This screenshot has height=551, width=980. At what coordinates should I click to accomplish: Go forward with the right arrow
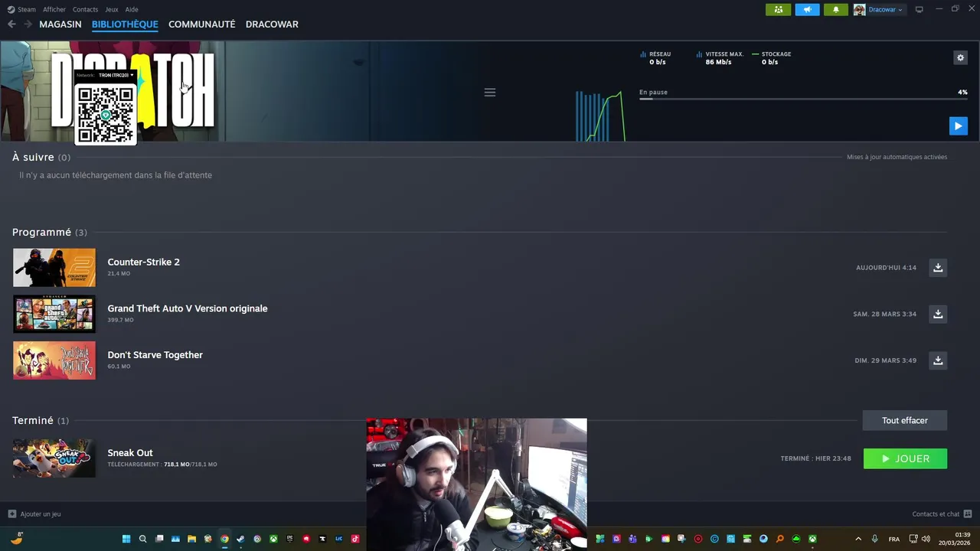pyautogui.click(x=28, y=24)
